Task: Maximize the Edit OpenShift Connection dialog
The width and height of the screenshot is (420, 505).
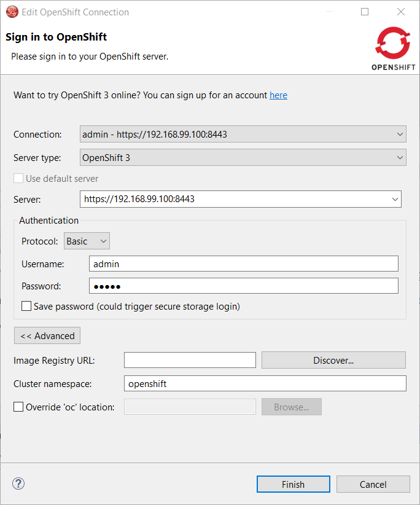Action: (x=365, y=12)
